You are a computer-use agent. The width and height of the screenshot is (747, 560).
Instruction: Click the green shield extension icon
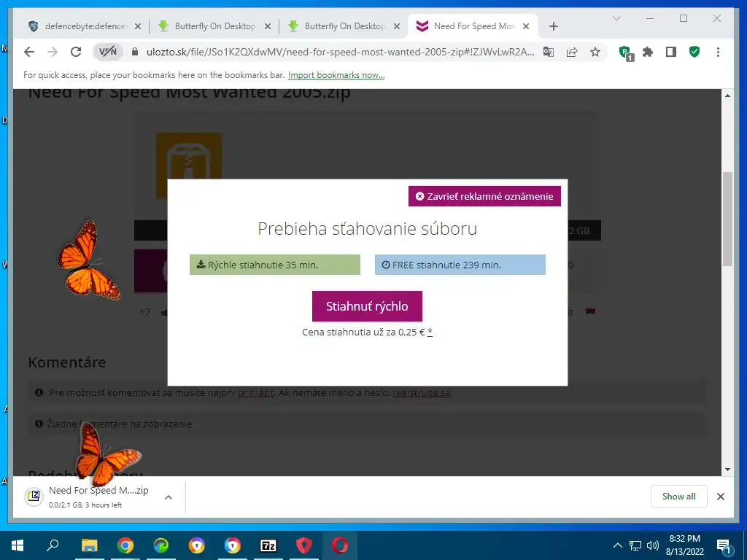click(694, 52)
